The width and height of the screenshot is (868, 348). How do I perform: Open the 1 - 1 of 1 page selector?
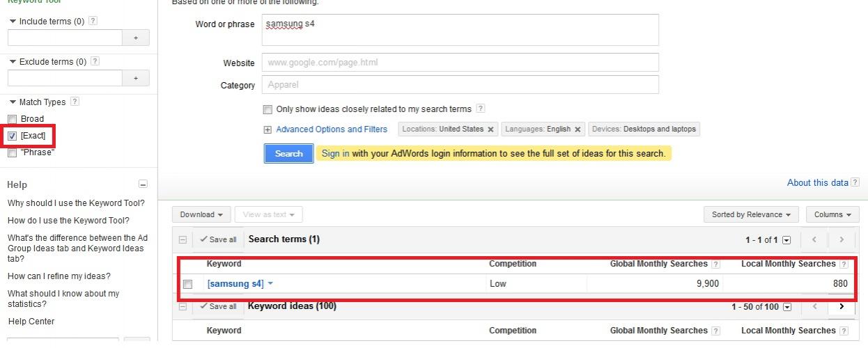pyautogui.click(x=786, y=240)
